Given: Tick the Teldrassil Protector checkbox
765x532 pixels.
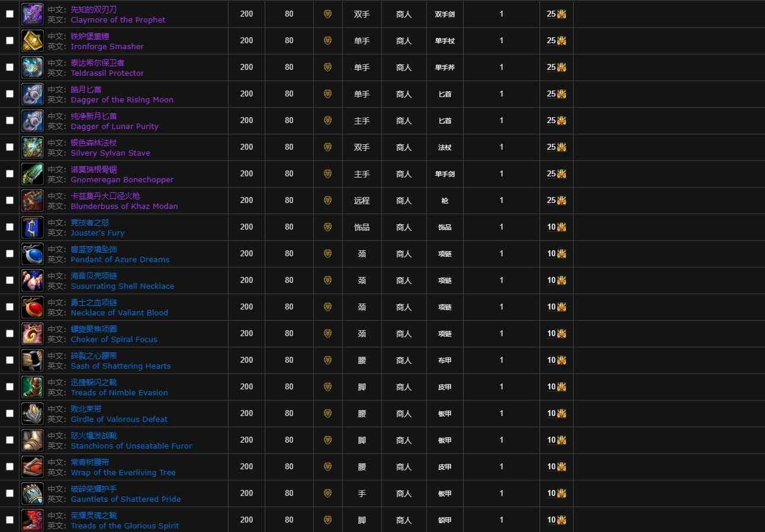Looking at the screenshot, I should pyautogui.click(x=9, y=67).
